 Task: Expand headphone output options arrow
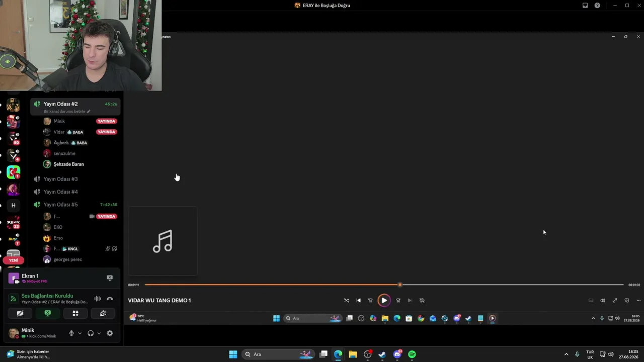pos(99,333)
